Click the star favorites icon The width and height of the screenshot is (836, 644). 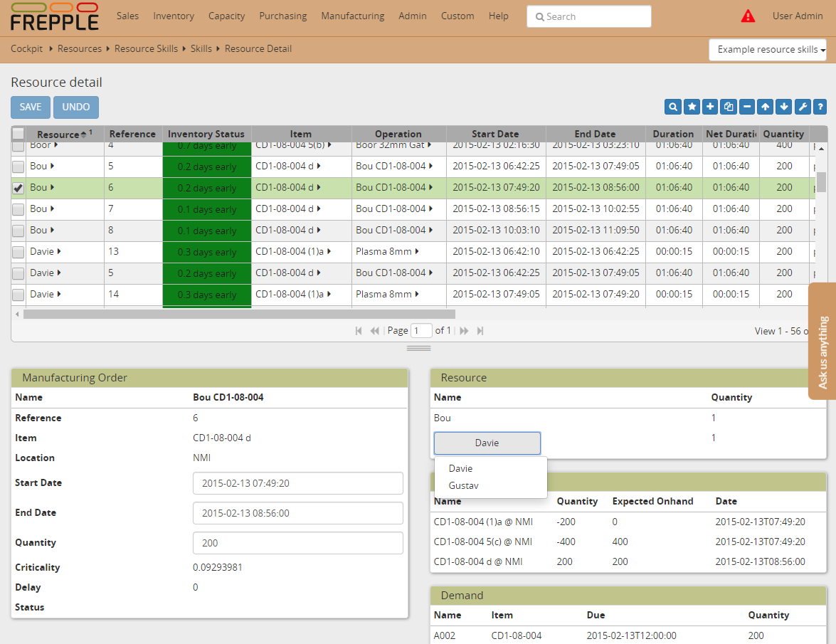pos(692,107)
